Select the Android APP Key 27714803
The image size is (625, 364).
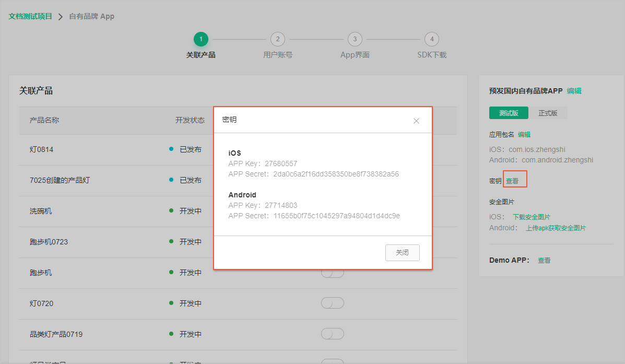[281, 205]
